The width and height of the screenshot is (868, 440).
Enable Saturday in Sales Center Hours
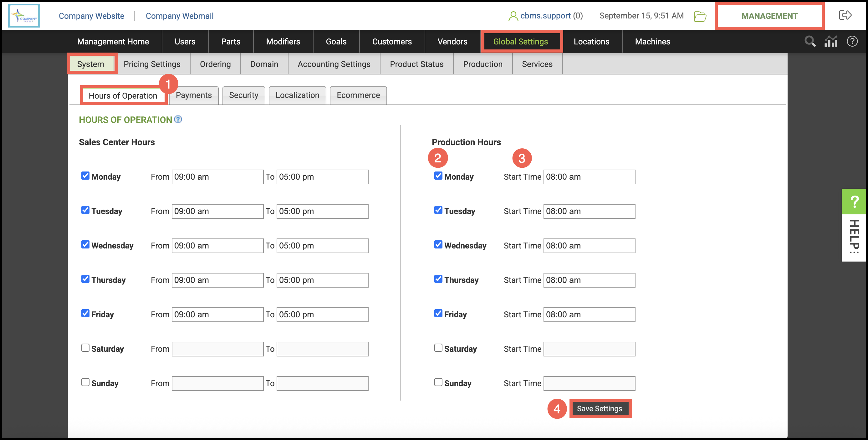click(85, 348)
